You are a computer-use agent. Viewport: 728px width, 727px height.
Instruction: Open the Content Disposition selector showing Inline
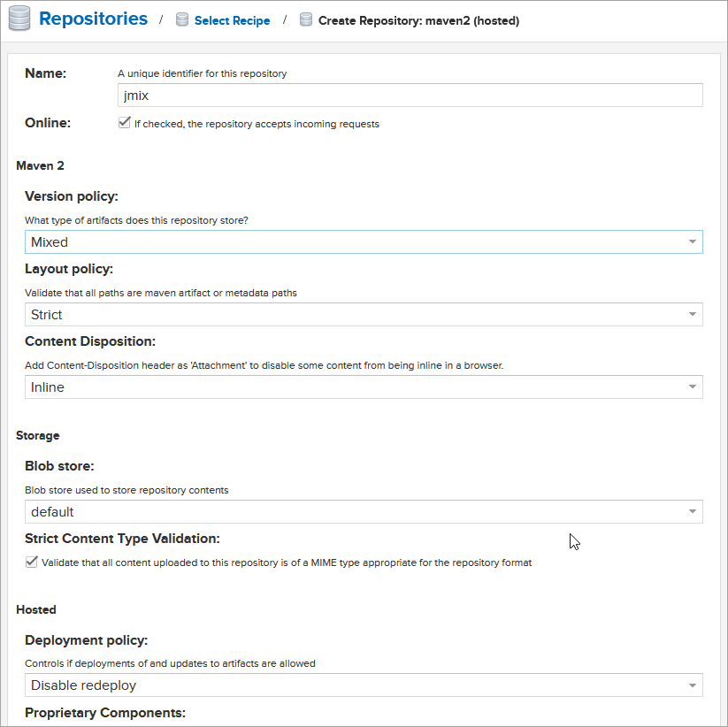coord(363,386)
